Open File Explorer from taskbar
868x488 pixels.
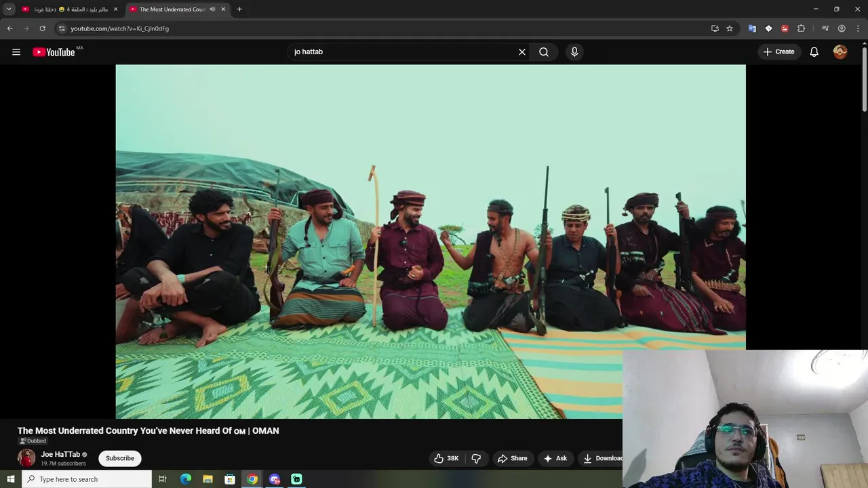click(208, 479)
